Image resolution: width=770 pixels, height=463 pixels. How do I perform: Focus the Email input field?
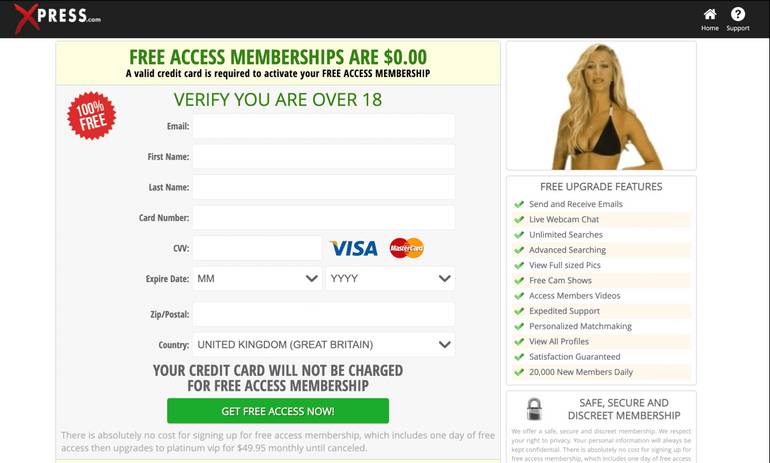[324, 126]
